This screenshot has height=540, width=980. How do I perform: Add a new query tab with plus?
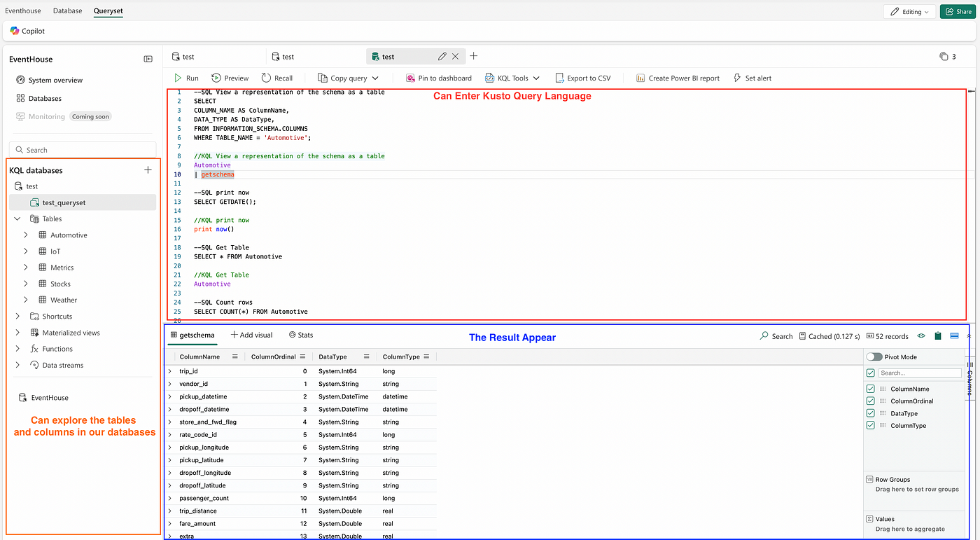coord(474,56)
